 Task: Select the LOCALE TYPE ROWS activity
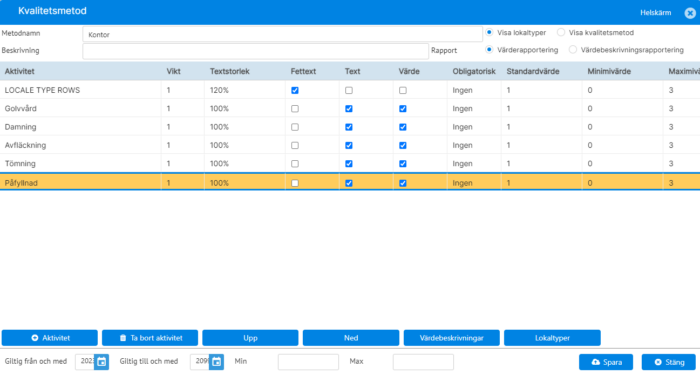(x=42, y=90)
